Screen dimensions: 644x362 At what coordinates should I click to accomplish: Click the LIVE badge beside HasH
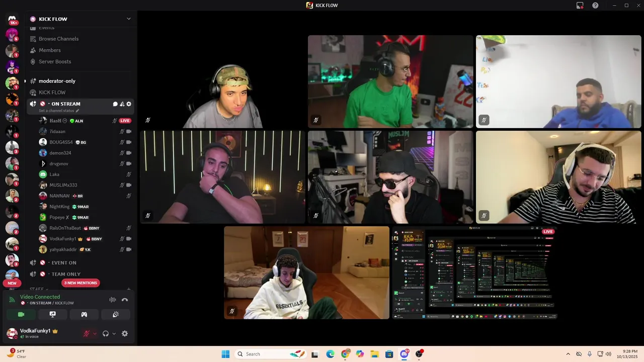(125, 121)
